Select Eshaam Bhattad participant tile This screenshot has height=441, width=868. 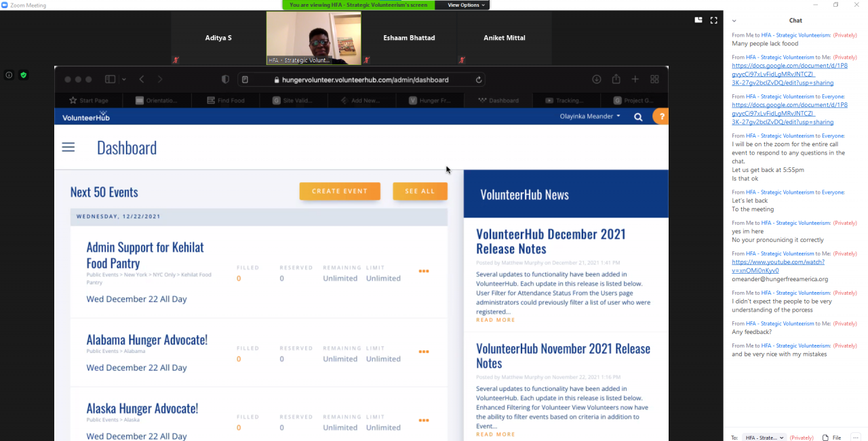(409, 38)
